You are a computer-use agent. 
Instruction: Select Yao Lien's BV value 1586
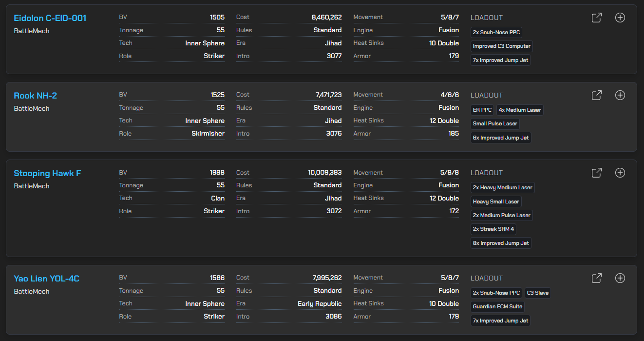[217, 278]
